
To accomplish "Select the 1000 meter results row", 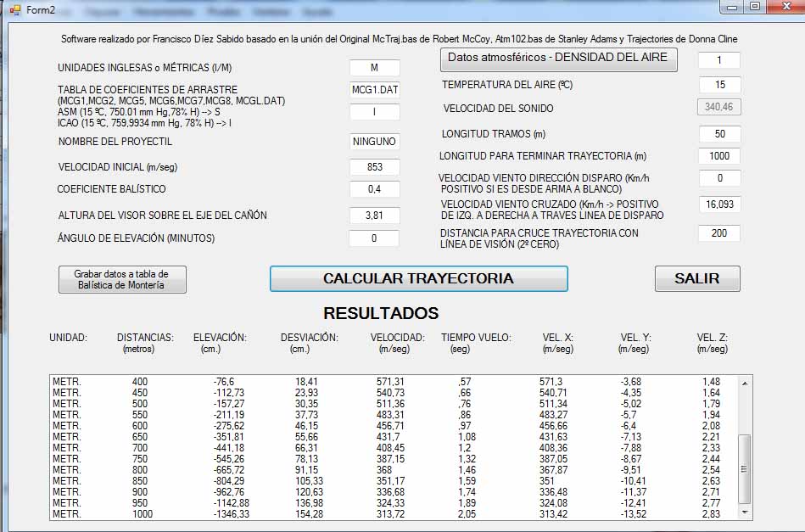I will tap(390, 514).
